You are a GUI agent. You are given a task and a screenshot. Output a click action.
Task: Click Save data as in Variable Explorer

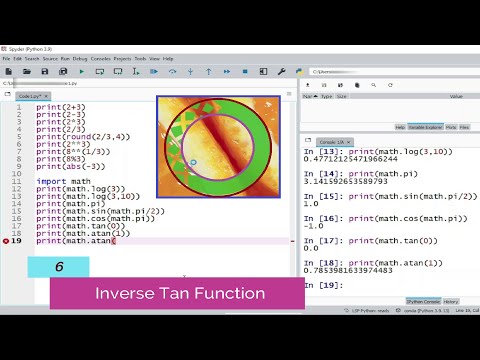tap(340, 85)
